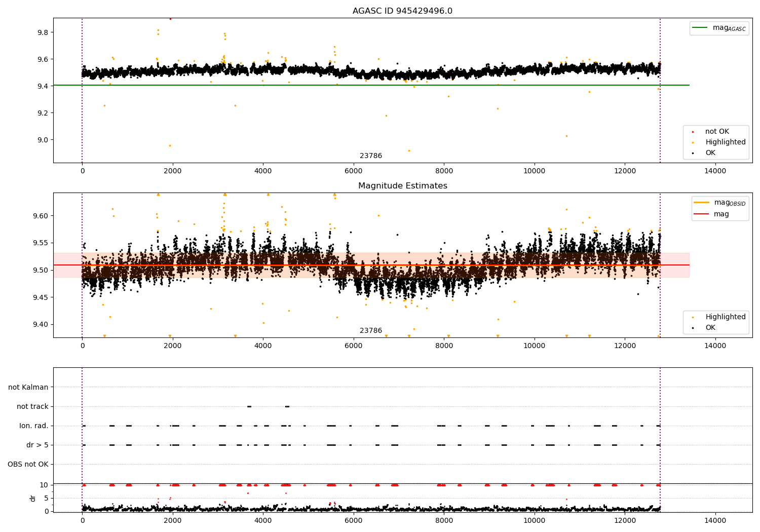Click the 'dr' y-axis label
Screen dimensions: 760x532
click(x=33, y=498)
